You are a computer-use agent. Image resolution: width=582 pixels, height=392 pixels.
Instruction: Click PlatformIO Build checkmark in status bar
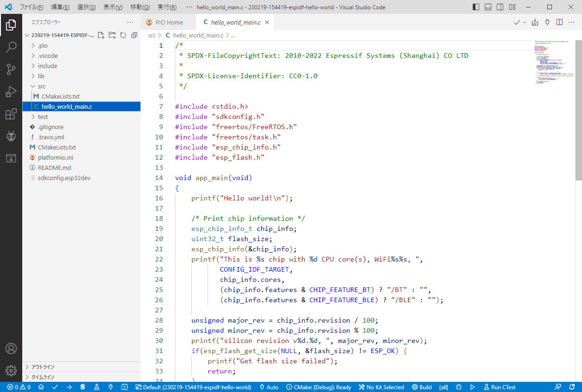coord(55,387)
